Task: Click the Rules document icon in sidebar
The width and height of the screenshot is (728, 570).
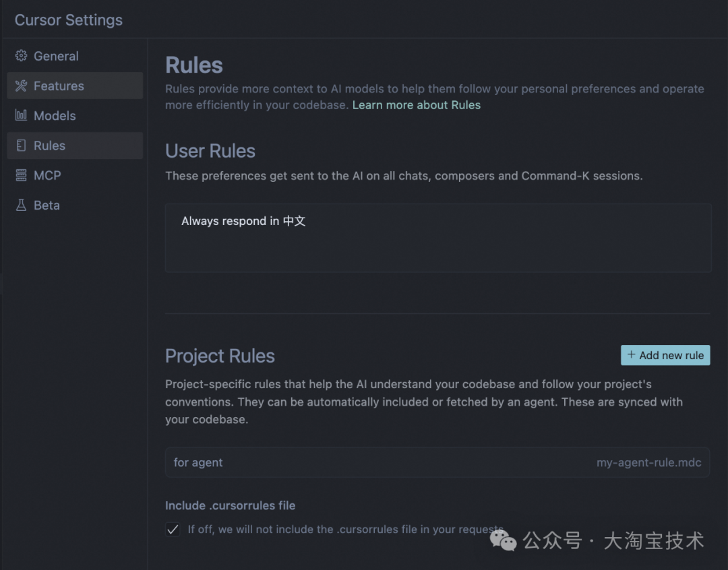Action: coord(21,146)
